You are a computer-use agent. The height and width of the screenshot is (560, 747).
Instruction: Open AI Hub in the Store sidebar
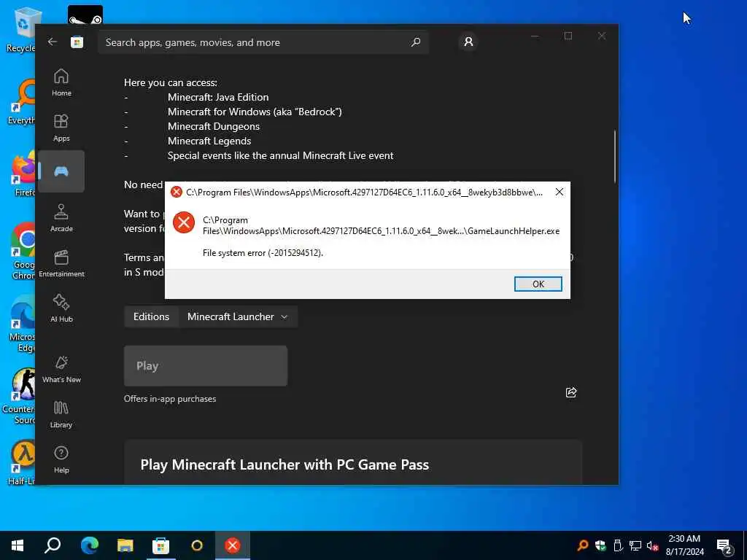[x=61, y=308]
